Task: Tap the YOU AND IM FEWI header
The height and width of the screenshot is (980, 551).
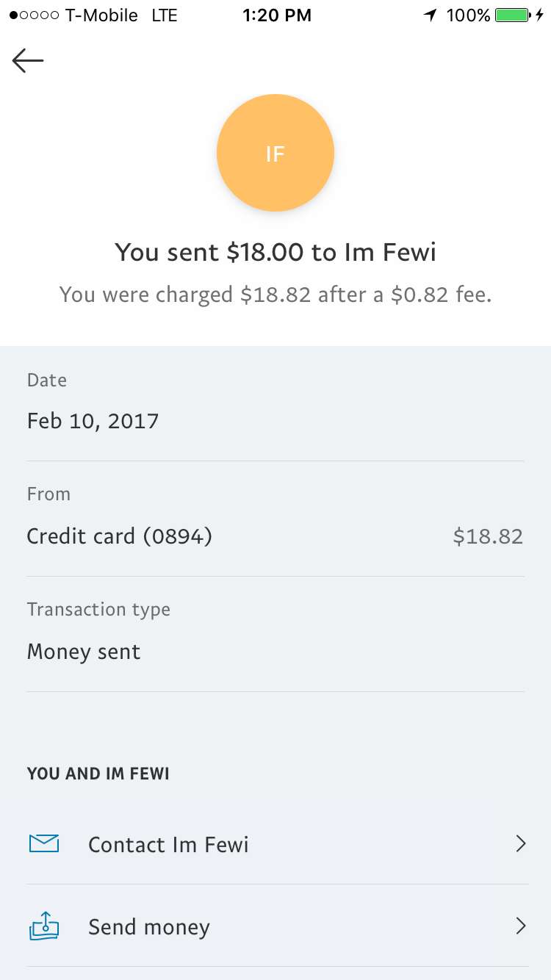Action: point(98,774)
